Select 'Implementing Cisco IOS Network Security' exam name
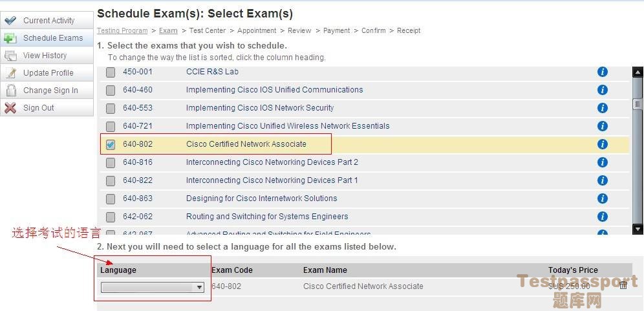644x311 pixels. point(259,107)
